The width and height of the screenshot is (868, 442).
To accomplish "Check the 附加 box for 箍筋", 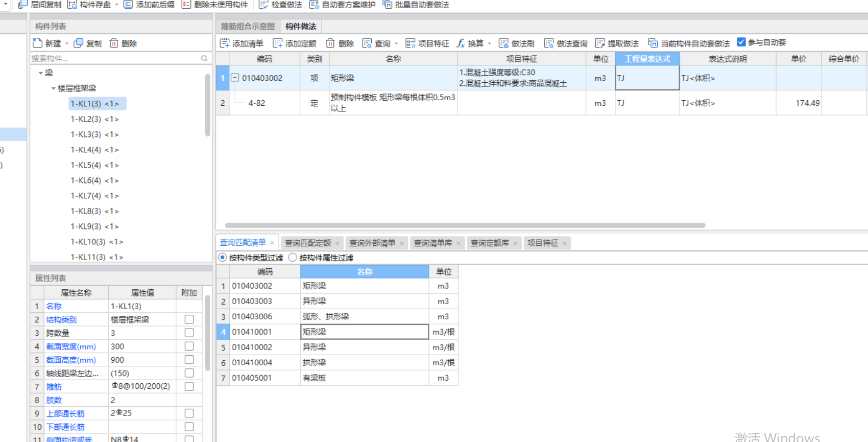I will pos(189,386).
